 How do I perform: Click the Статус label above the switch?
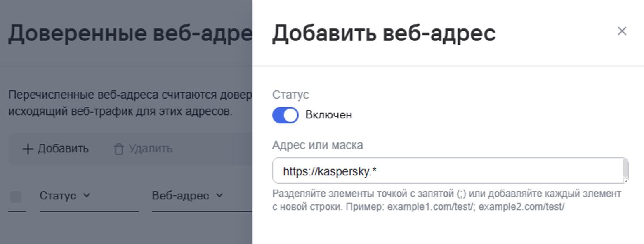point(290,95)
